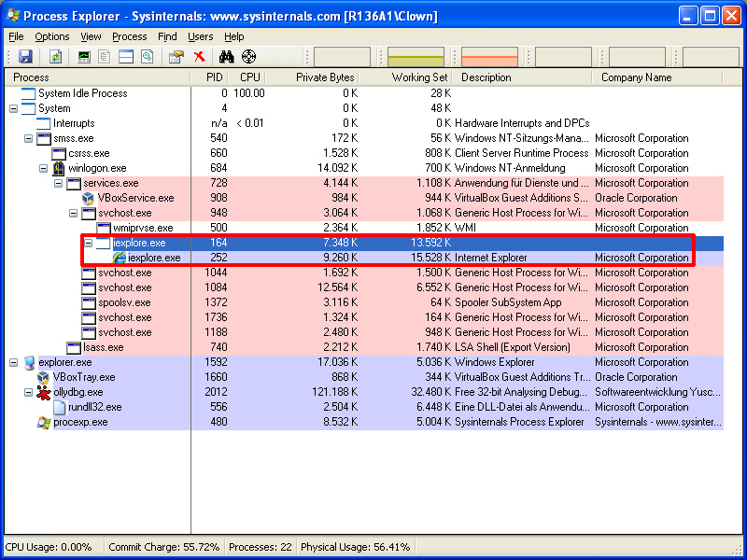The width and height of the screenshot is (747, 560).
Task: Click the ollydbg.exe red bug icon
Action: click(x=43, y=392)
